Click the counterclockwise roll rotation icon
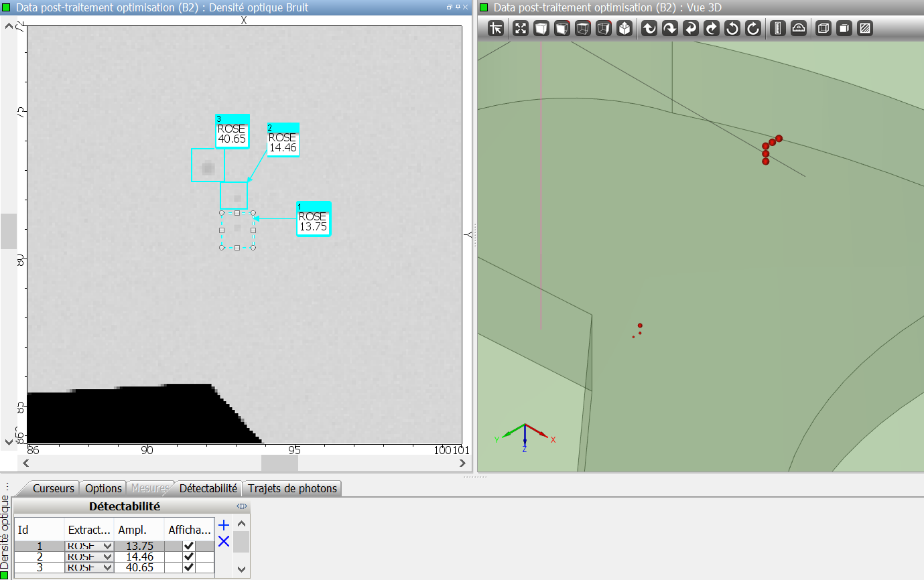 click(x=732, y=29)
